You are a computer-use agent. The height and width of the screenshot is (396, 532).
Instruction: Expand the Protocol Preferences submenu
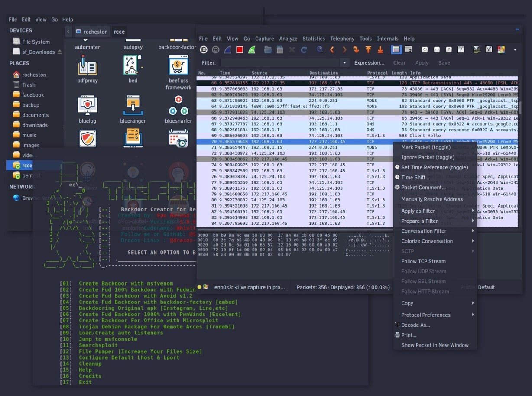(x=435, y=315)
